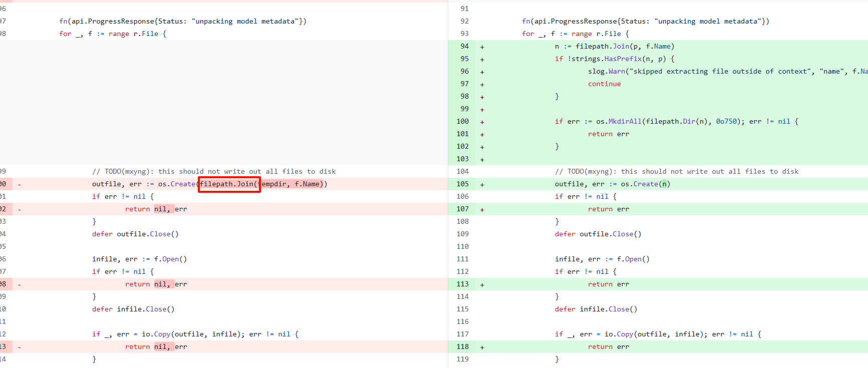Click 'for _, f := range r.File {' in left pane
868x368 pixels.
113,34
